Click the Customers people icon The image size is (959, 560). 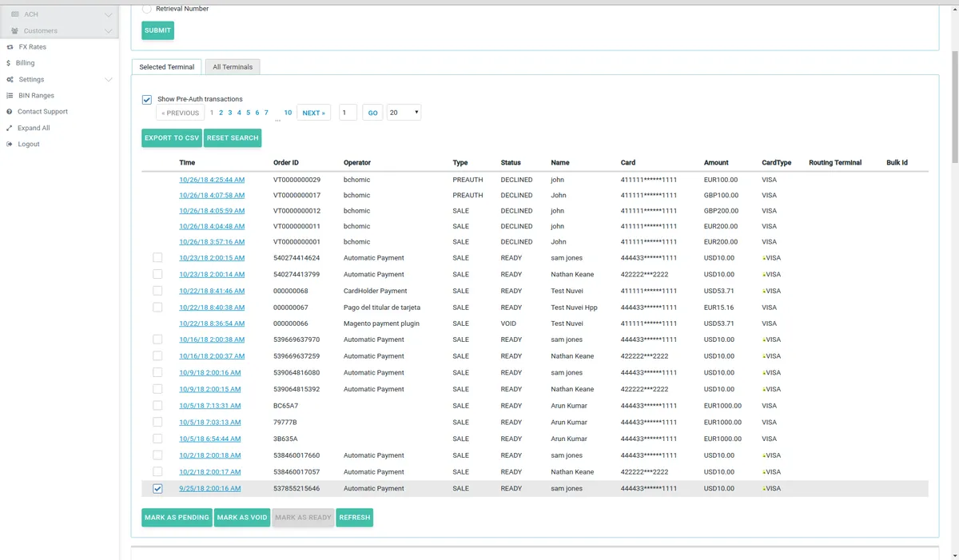[x=15, y=31]
